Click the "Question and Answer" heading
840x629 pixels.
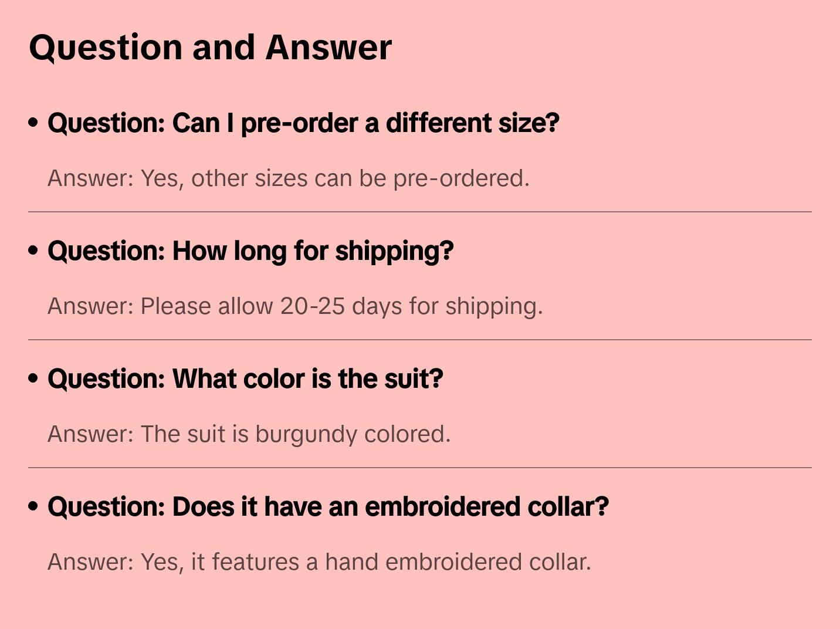210,47
